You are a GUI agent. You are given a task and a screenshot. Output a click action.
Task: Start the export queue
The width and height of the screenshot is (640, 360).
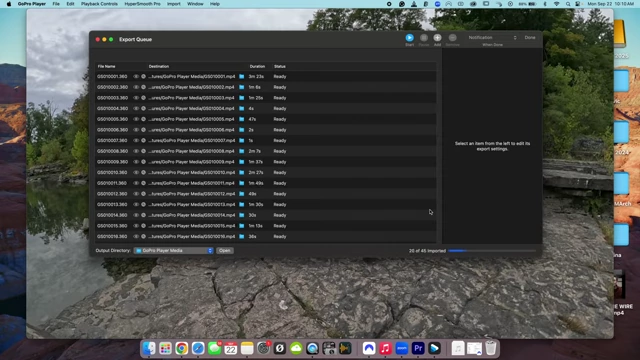(409, 38)
